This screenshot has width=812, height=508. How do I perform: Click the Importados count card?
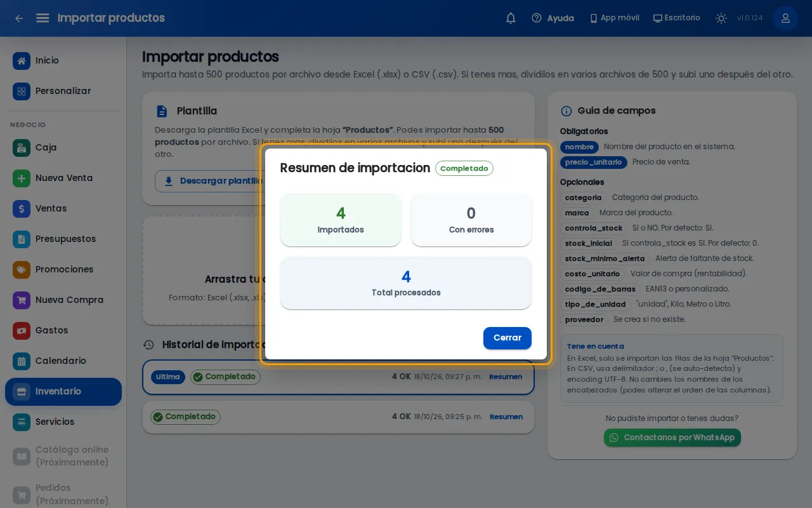tap(341, 220)
